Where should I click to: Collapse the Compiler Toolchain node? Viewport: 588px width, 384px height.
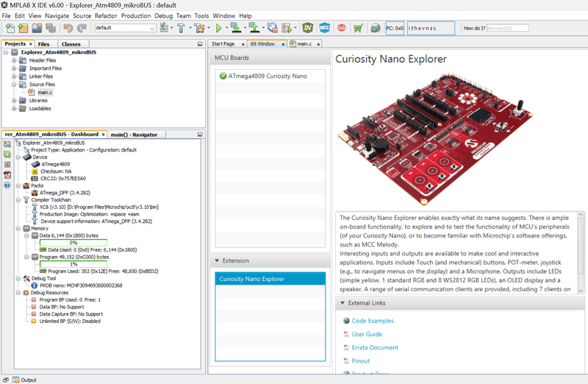coord(18,199)
